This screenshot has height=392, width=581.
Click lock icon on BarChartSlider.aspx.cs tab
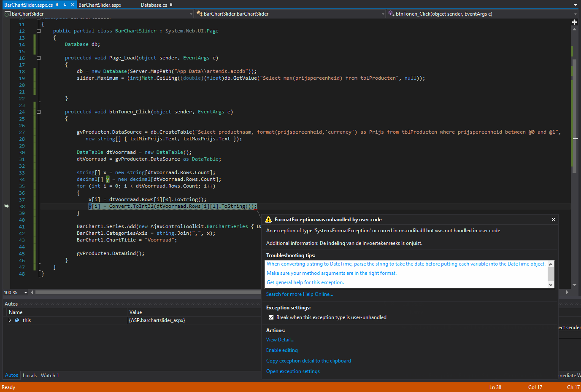pyautogui.click(x=57, y=5)
